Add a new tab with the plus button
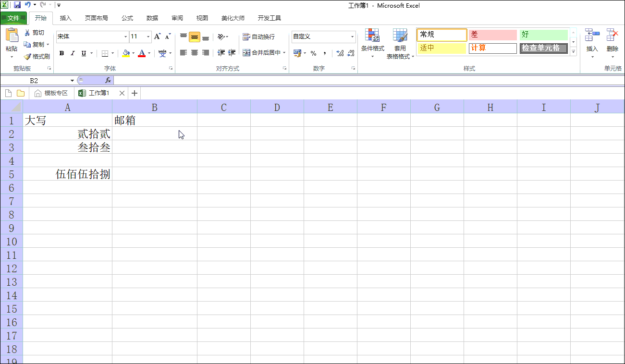Viewport: 625px width, 364px height. 135,93
